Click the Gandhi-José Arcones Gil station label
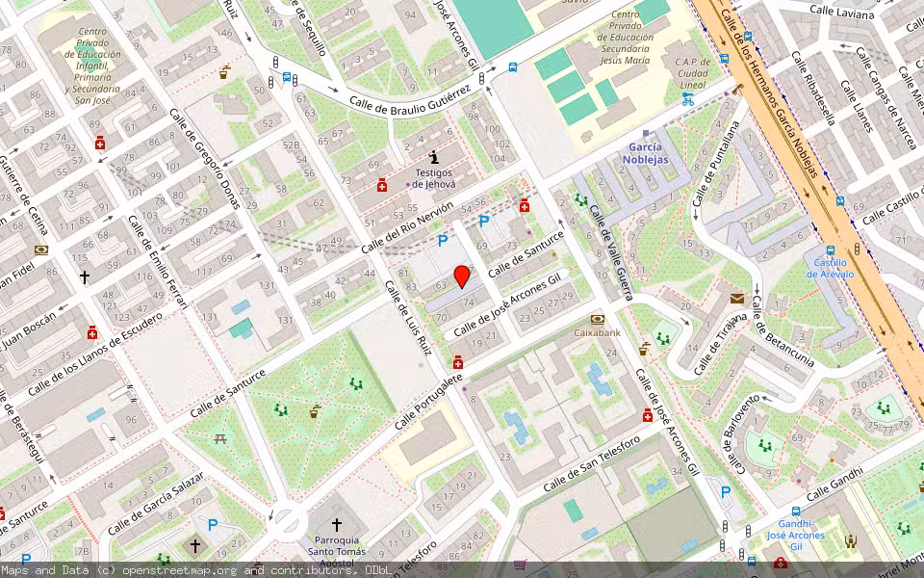The width and height of the screenshot is (924, 578). (x=795, y=536)
